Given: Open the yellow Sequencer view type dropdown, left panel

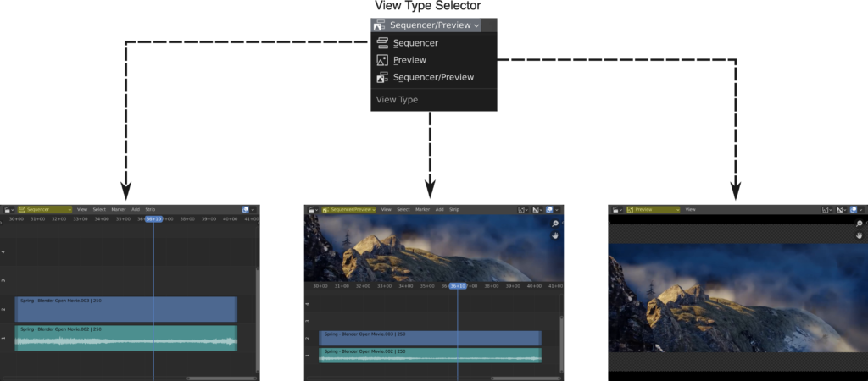Looking at the screenshot, I should coord(45,210).
